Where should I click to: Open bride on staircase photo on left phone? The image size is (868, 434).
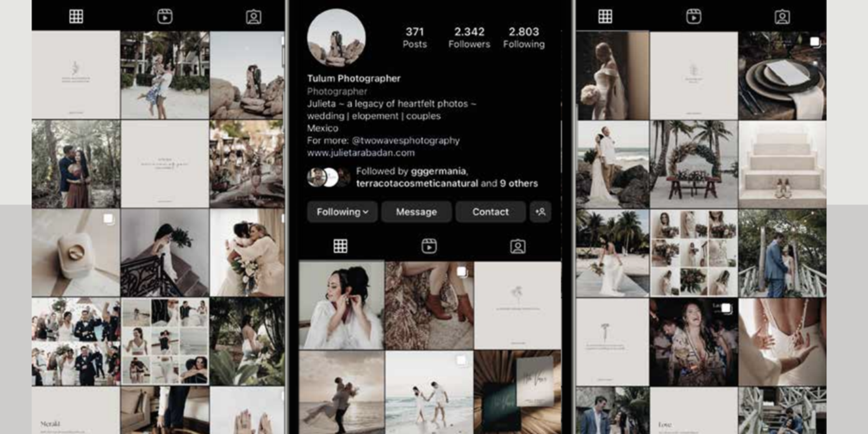point(165,253)
